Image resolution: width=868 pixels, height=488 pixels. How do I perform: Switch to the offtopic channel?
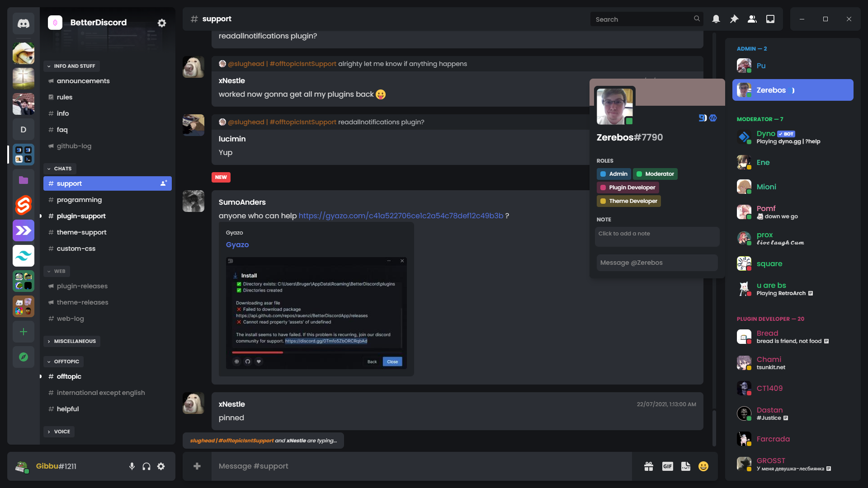coord(108,376)
